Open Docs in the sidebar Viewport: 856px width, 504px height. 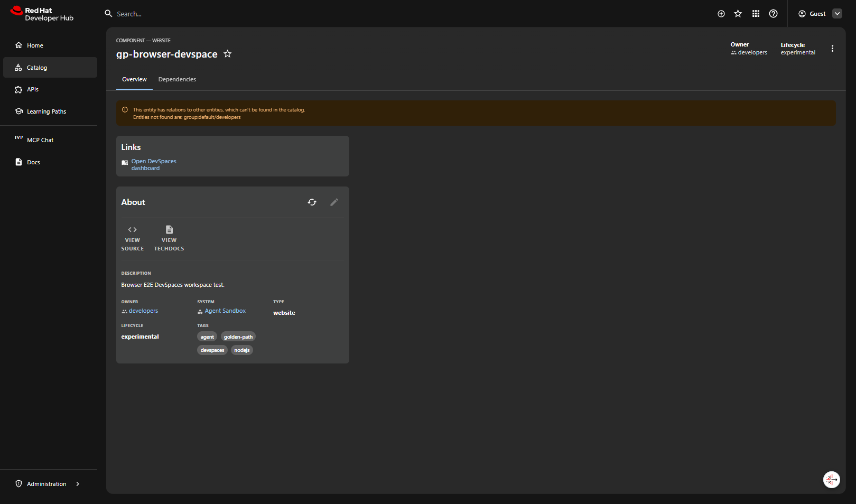pos(50,162)
